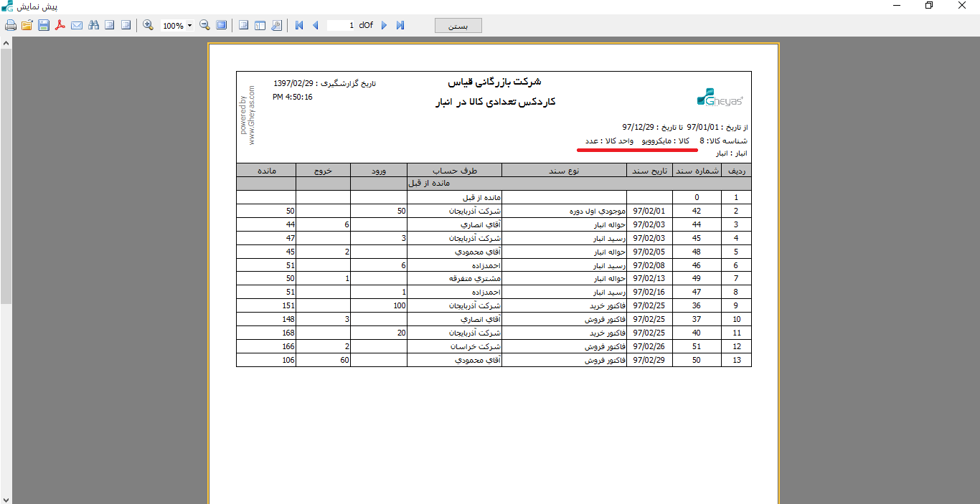Click the شماره سند column header

[x=697, y=171]
